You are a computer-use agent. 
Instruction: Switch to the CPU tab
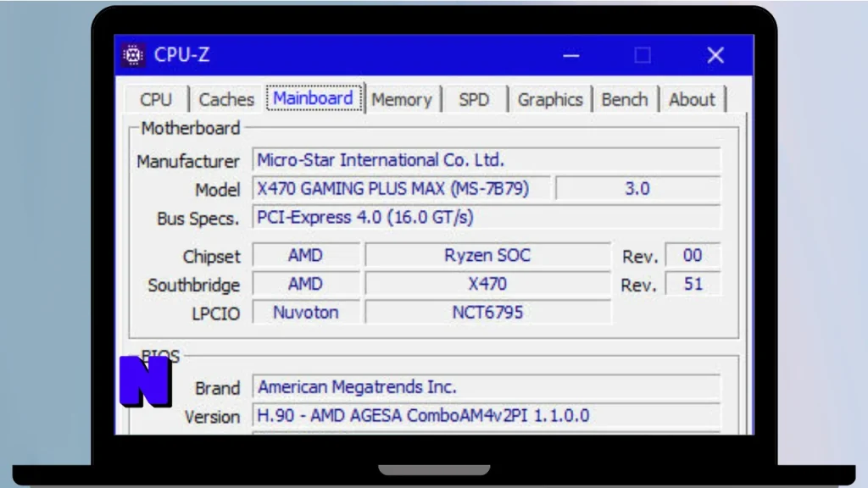(156, 100)
